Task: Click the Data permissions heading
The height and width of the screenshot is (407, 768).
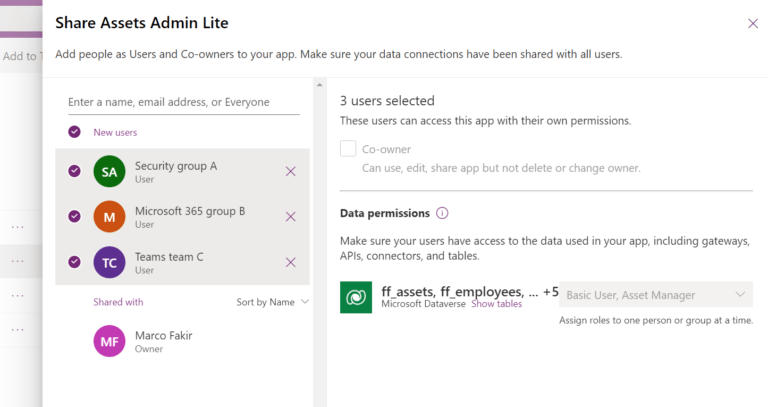Action: coord(384,213)
